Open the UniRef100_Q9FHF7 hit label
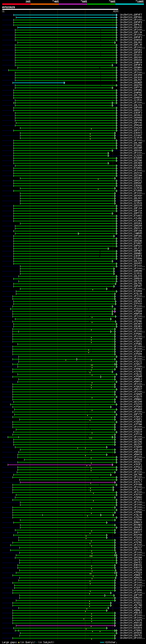 point(131,15)
